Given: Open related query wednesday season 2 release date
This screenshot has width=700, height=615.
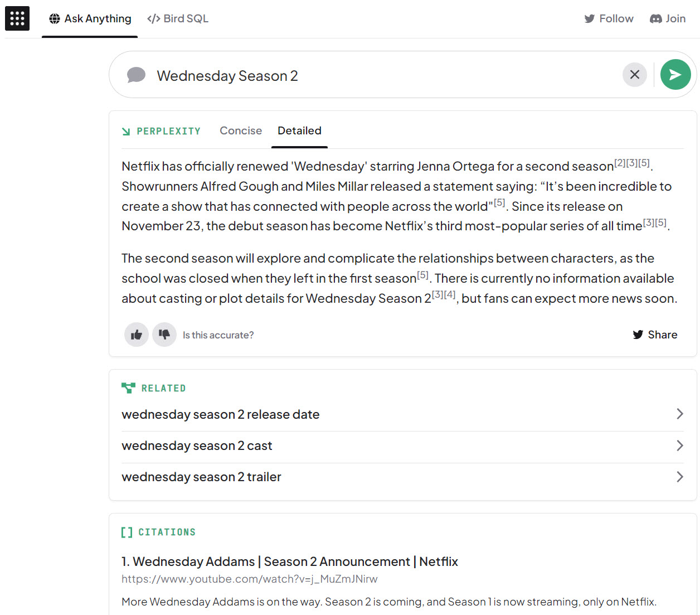Looking at the screenshot, I should (402, 414).
